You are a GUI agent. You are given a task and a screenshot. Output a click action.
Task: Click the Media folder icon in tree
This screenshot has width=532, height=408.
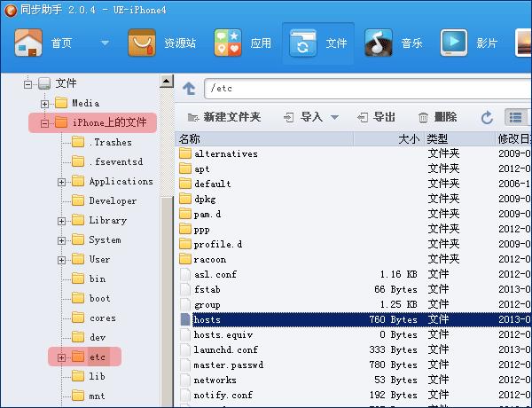coord(61,103)
